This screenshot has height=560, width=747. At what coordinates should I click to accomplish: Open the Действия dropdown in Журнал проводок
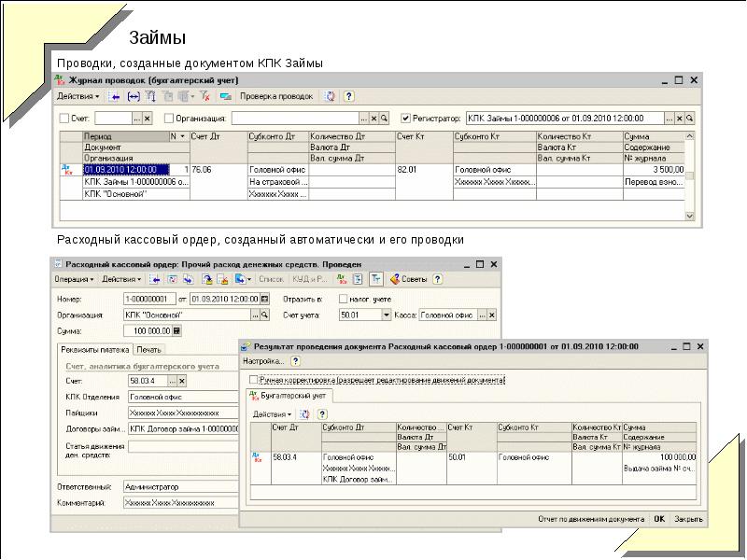(x=78, y=96)
